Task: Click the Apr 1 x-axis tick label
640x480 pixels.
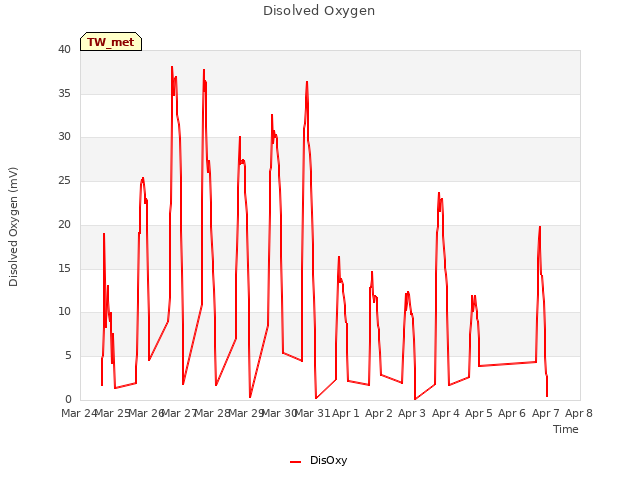Action: pos(345,413)
